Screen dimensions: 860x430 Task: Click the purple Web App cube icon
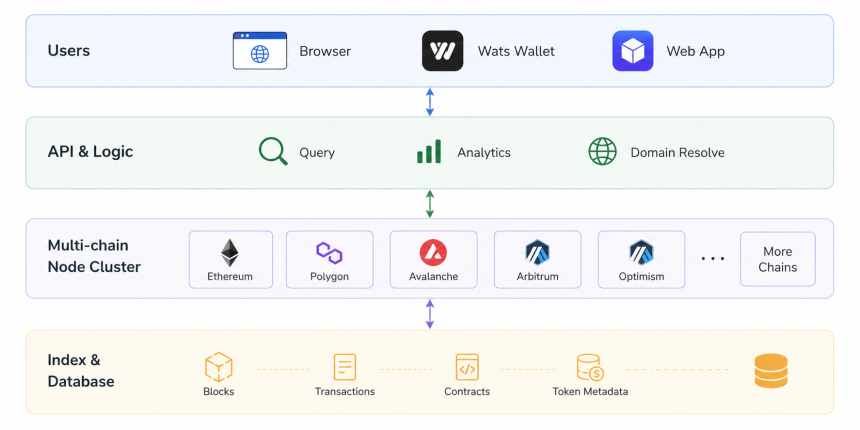pos(632,50)
